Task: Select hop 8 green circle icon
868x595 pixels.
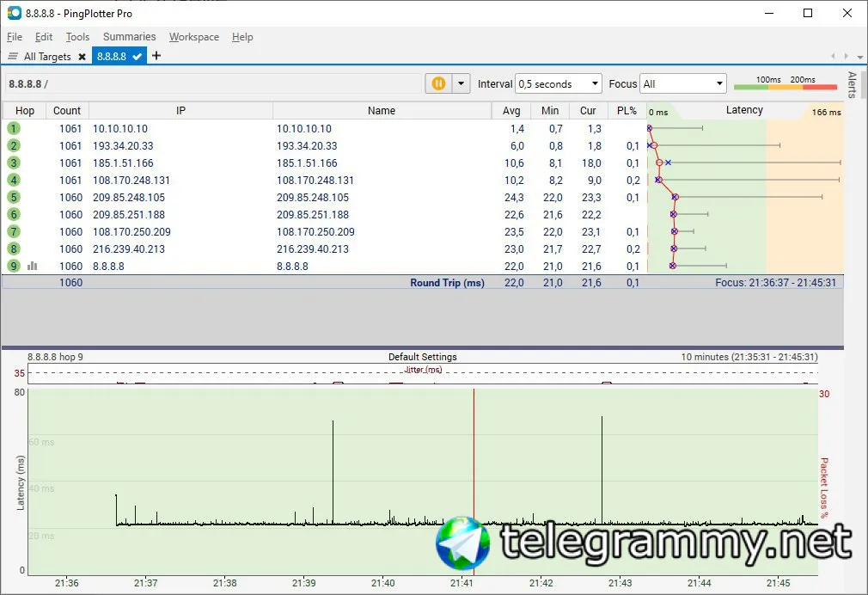Action: coord(13,248)
